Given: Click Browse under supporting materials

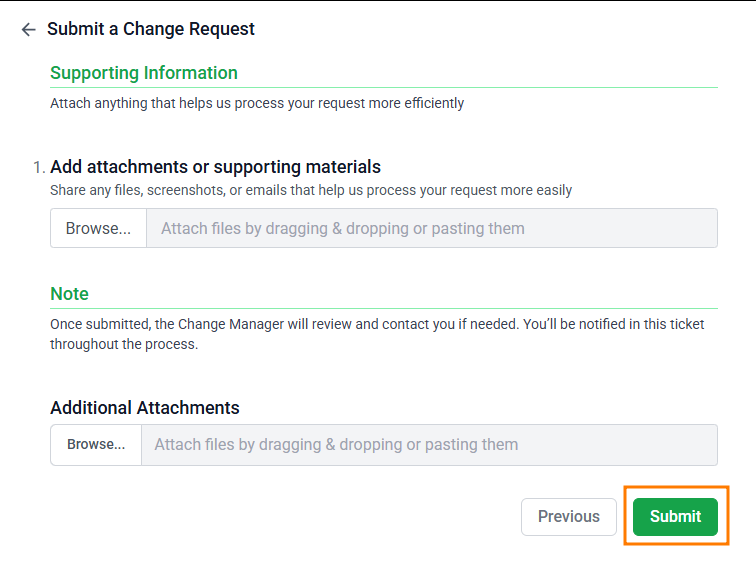Looking at the screenshot, I should pyautogui.click(x=98, y=228).
